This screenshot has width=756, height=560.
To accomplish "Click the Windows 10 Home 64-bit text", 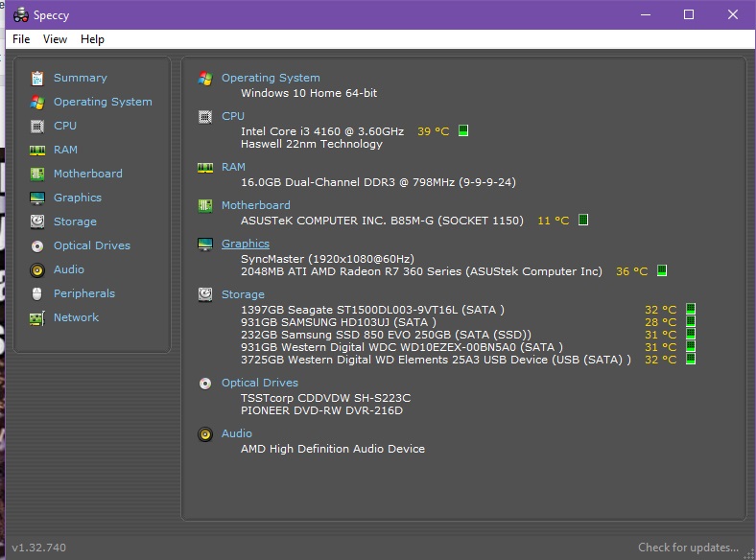I will point(309,93).
